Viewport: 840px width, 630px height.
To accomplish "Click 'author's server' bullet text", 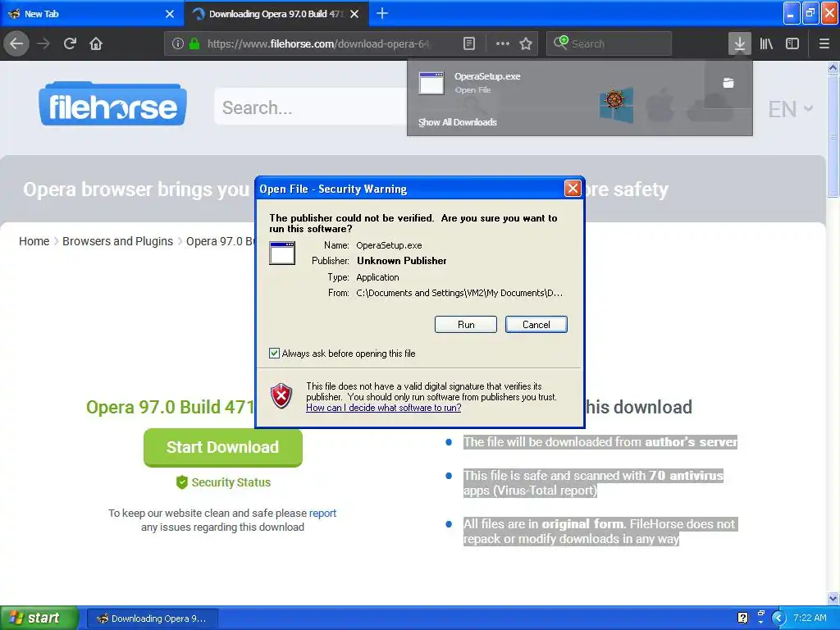I will pos(691,442).
